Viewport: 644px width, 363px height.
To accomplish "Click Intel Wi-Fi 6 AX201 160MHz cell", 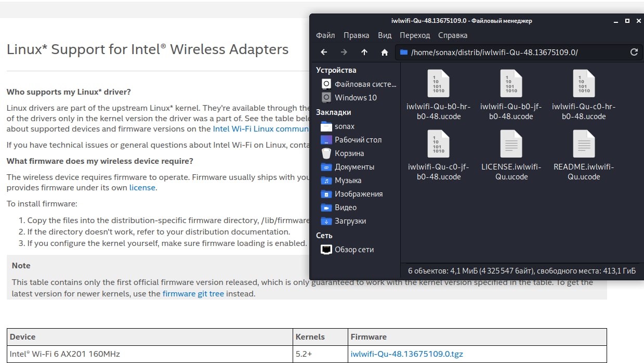I will coord(150,354).
